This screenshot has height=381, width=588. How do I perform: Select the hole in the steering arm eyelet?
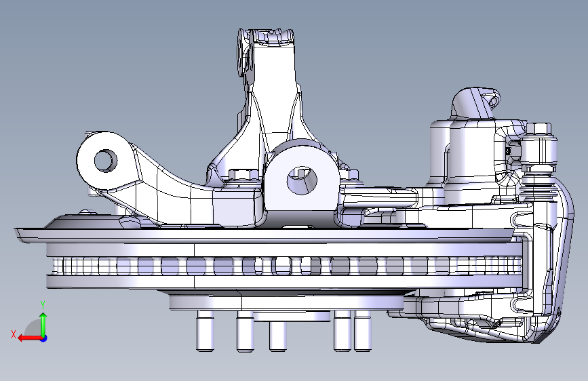click(106, 161)
